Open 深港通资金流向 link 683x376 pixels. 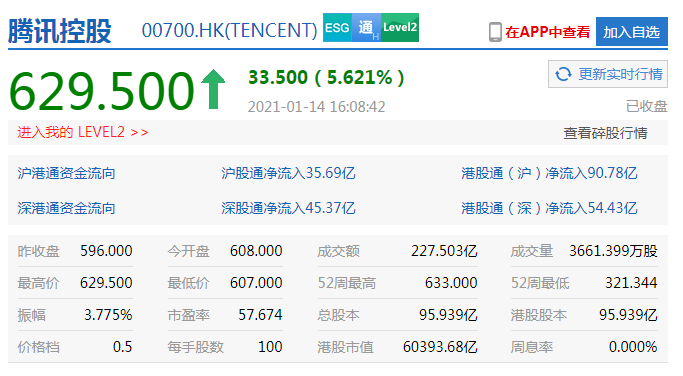tap(66, 208)
